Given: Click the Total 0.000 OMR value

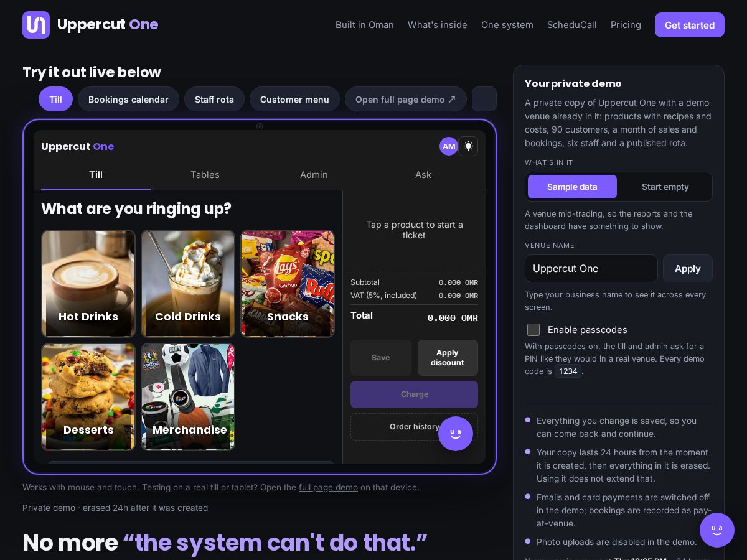Looking at the screenshot, I should click(453, 318).
